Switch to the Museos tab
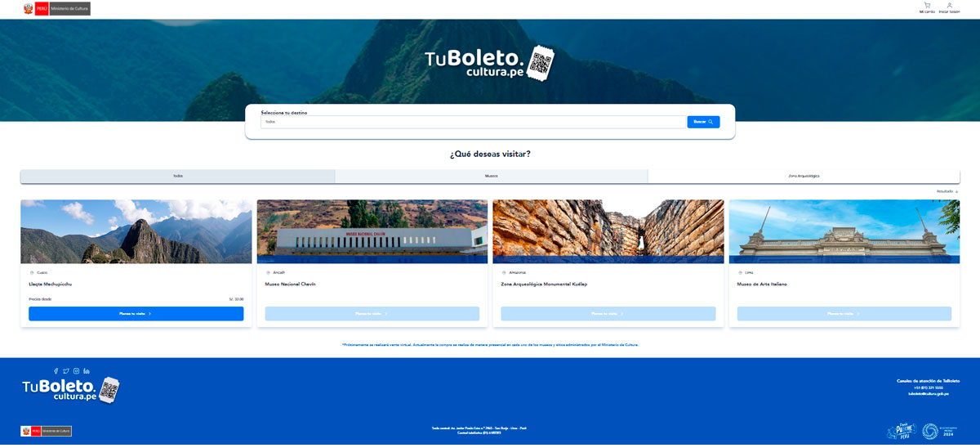Viewport: 980px width, 448px height. click(491, 176)
